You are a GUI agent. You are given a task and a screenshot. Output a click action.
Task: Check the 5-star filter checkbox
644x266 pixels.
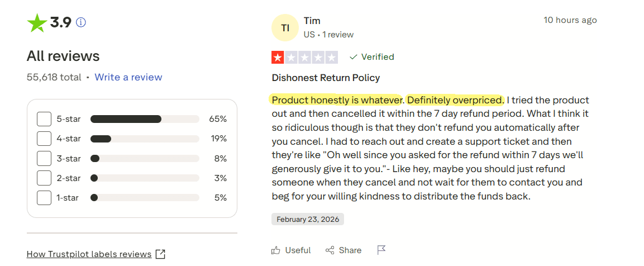[x=44, y=119]
